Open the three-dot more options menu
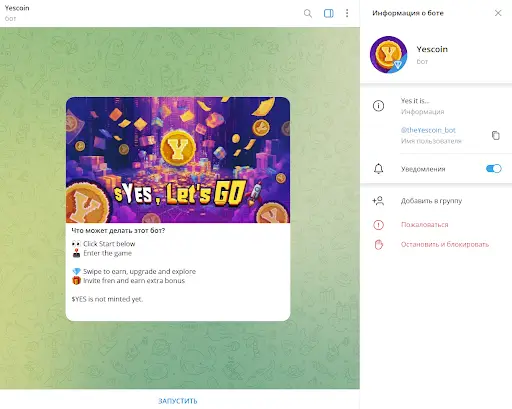Viewport: 512px width, 409px height. (x=347, y=13)
